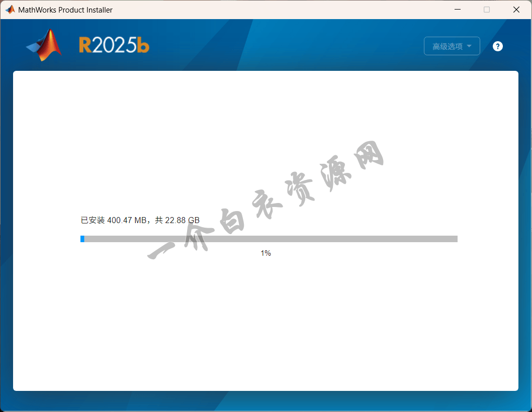The image size is (532, 412).
Task: Click the empty title bar area
Action: pyautogui.click(x=277, y=10)
